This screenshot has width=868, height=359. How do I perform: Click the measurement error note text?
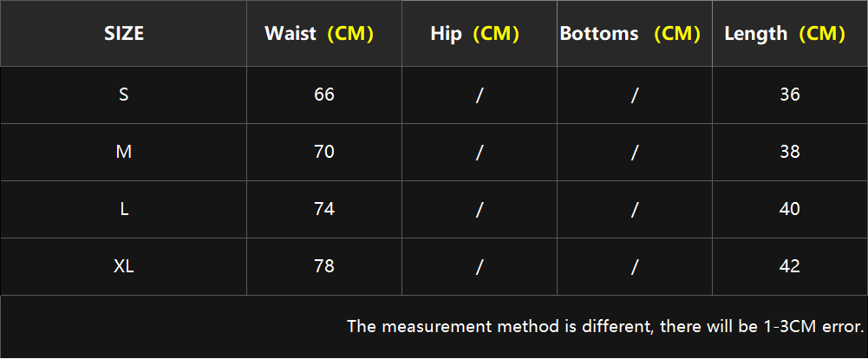click(x=605, y=326)
